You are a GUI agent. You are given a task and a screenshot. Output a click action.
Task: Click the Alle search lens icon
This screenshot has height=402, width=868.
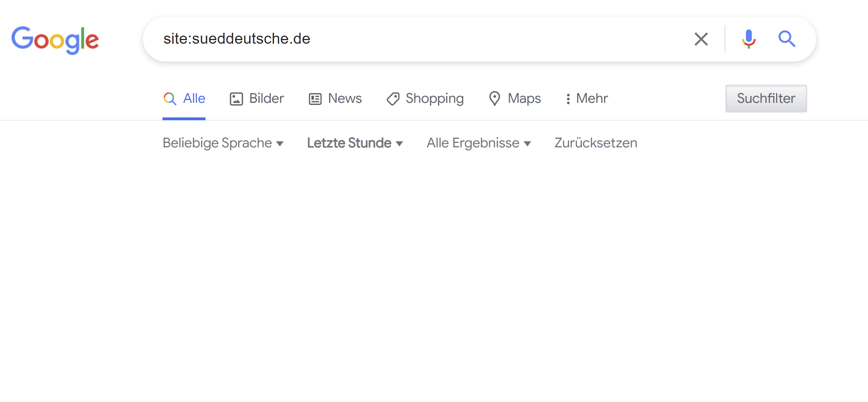tap(170, 98)
